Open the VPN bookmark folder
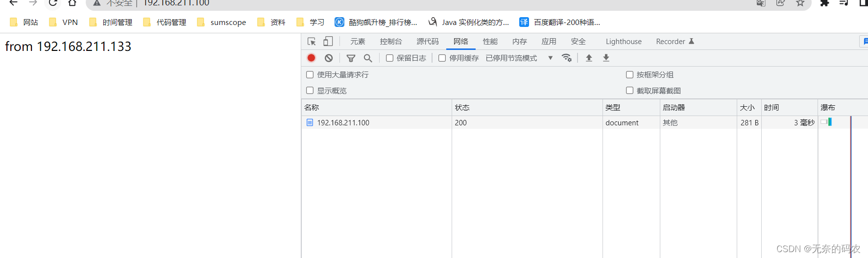The height and width of the screenshot is (258, 868). click(x=64, y=22)
